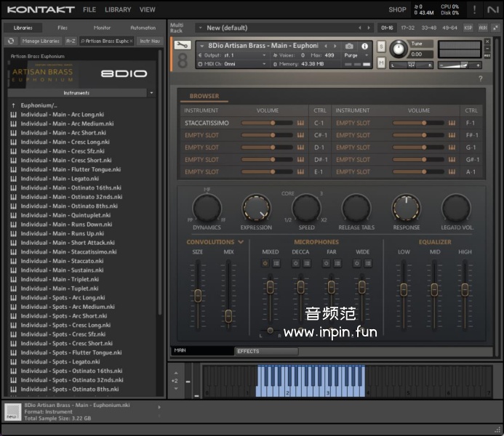504x436 pixels.
Task: Click the wrench edit-instrument icon
Action: point(183,45)
